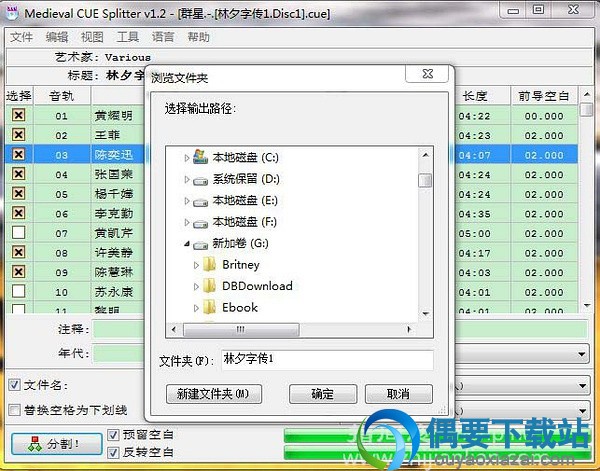Select the 新加卷 (G:) drive icon
Screen dimensions: 600x471
tap(201, 244)
